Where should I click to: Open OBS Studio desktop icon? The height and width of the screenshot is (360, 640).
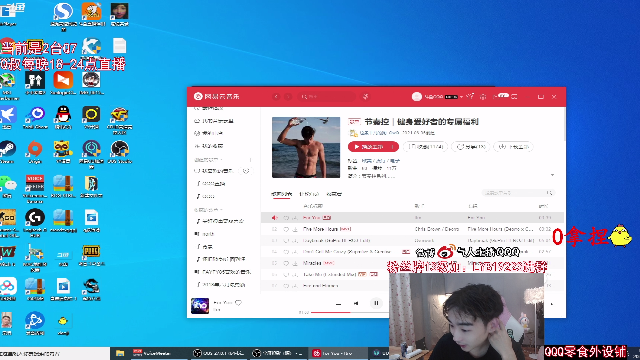[x=120, y=151]
